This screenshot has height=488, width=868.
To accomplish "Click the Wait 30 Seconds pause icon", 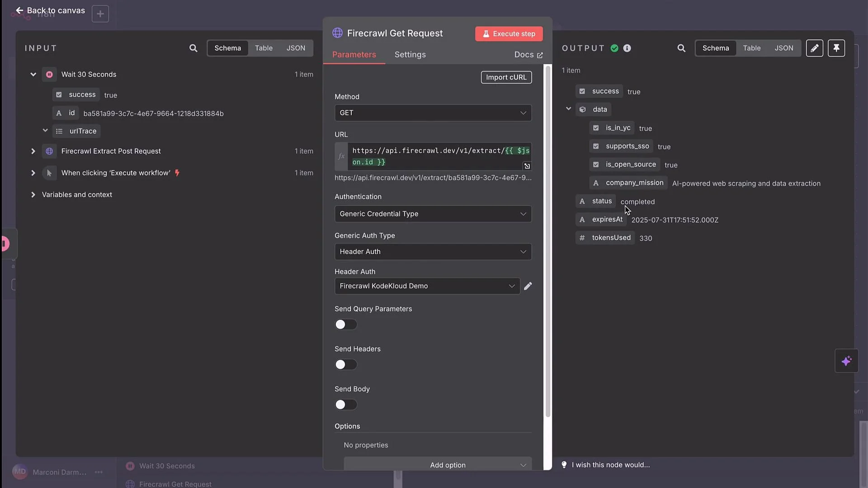I will click(49, 74).
